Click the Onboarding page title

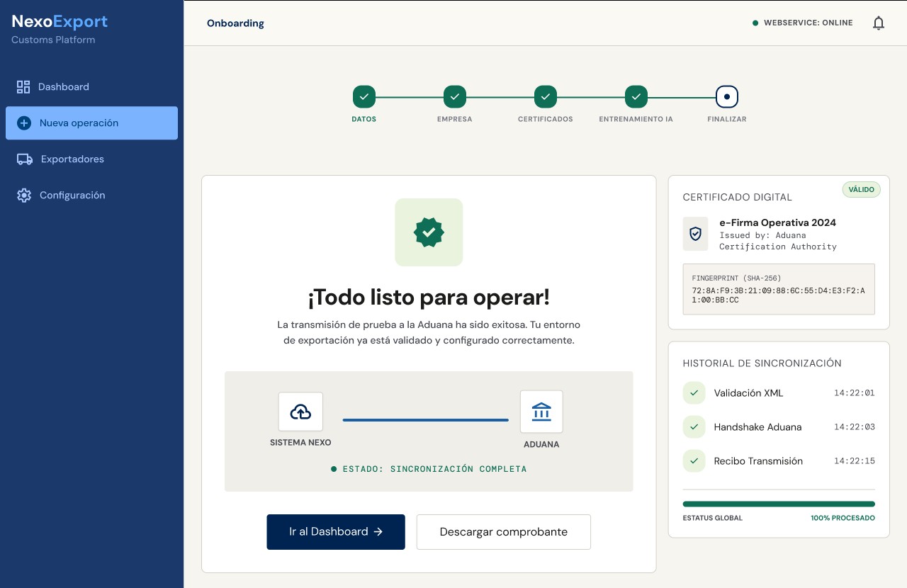(x=235, y=23)
